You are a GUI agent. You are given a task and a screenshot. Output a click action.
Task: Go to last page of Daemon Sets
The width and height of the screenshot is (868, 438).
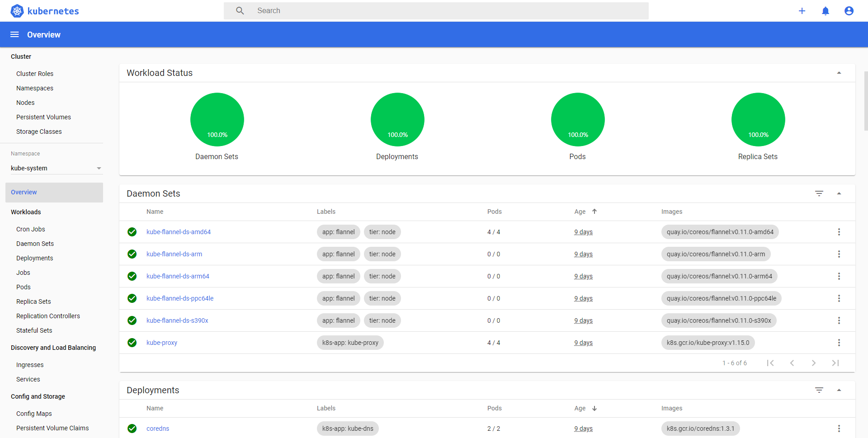pos(835,363)
